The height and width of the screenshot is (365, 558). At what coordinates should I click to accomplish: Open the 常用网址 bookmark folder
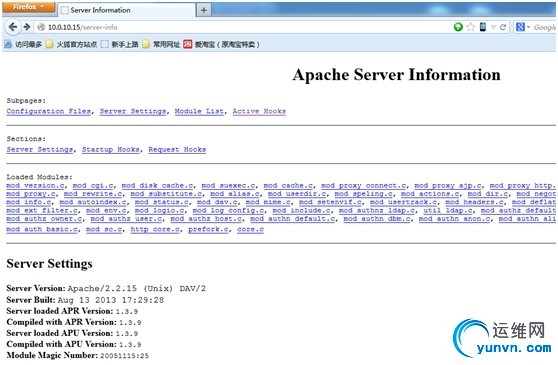point(161,44)
